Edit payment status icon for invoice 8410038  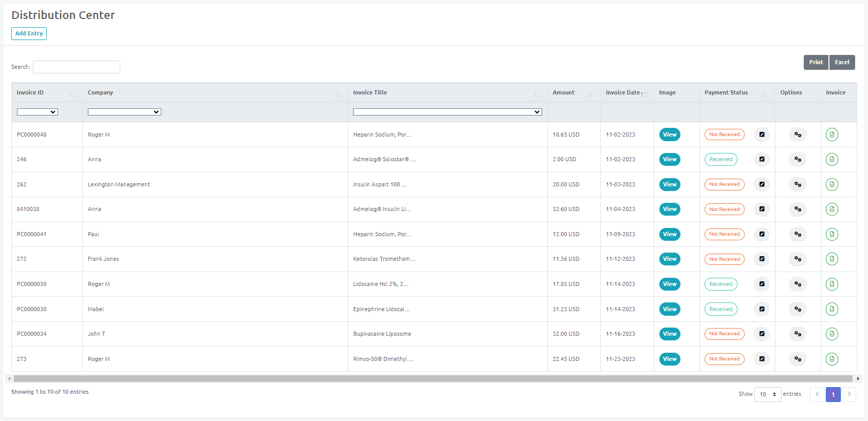[x=762, y=209]
